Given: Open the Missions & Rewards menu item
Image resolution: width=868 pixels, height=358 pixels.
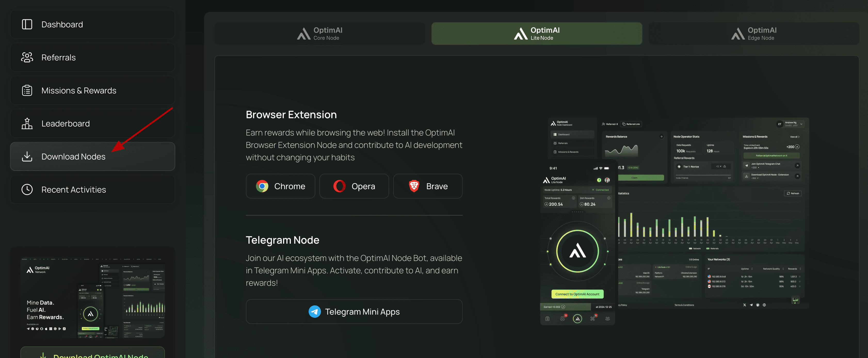Looking at the screenshot, I should (92, 91).
